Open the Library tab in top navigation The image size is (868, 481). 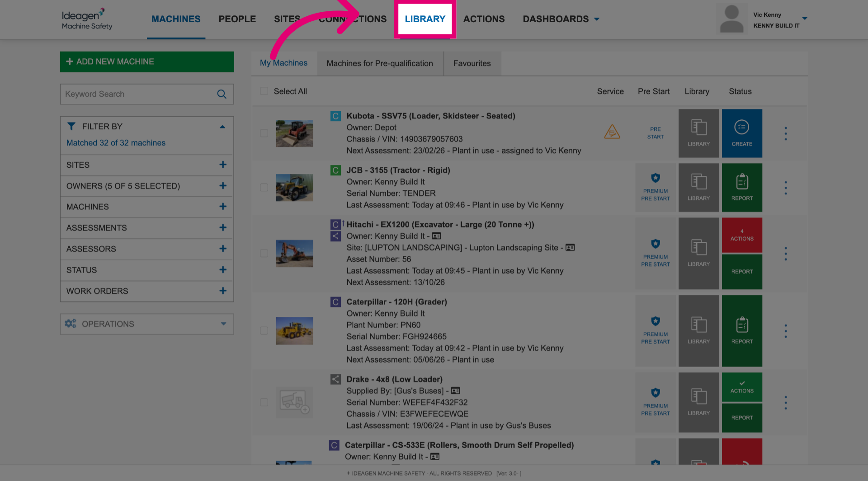pos(425,19)
